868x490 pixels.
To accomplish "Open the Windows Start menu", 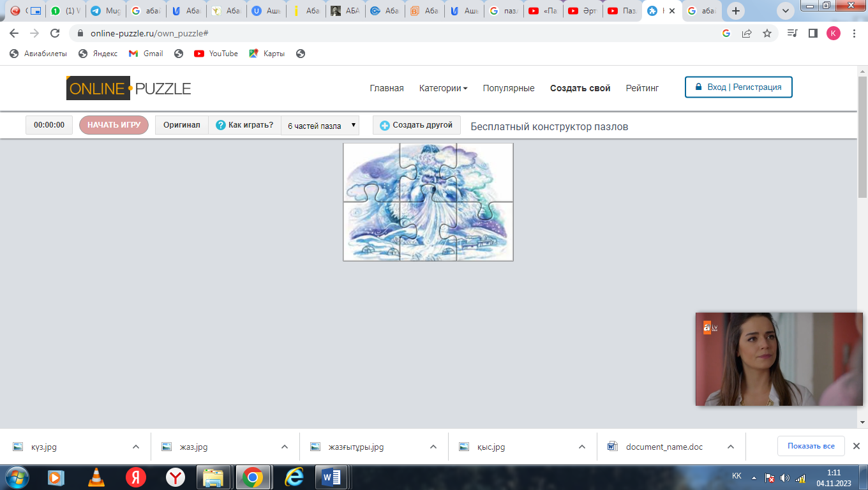I will pyautogui.click(x=17, y=477).
